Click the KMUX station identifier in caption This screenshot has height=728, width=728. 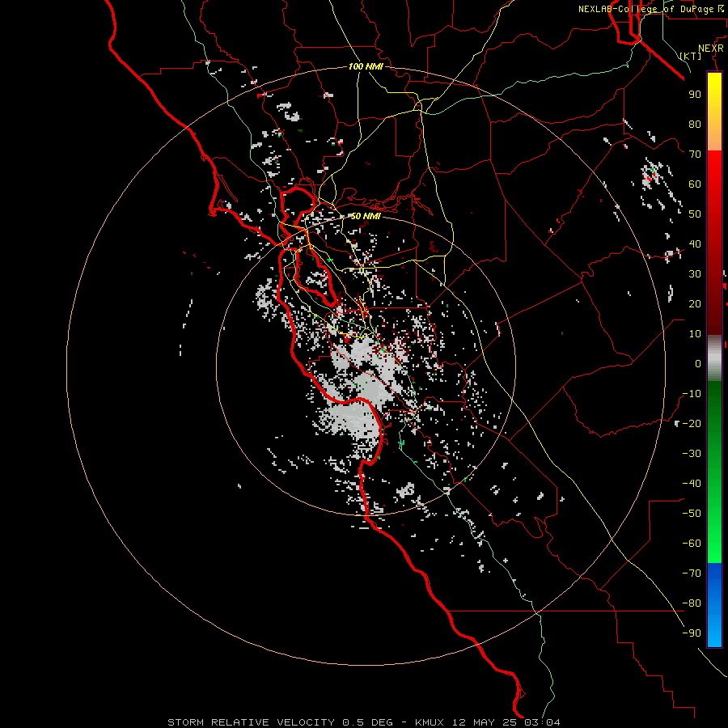[x=430, y=722]
